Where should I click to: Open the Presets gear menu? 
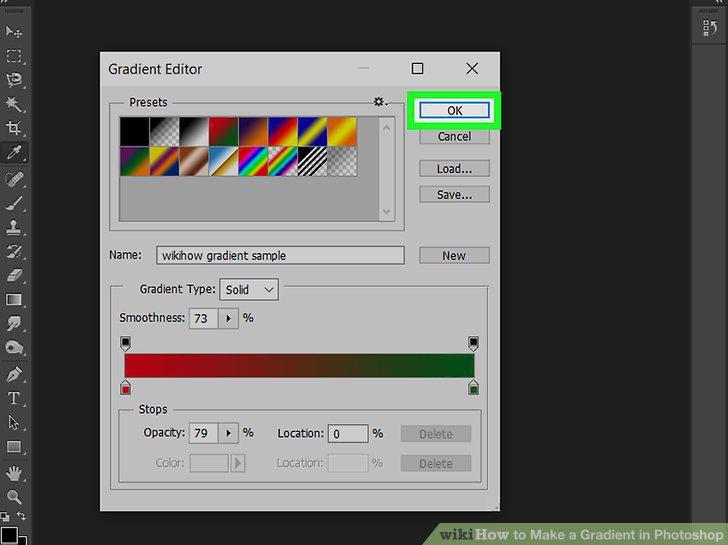380,102
